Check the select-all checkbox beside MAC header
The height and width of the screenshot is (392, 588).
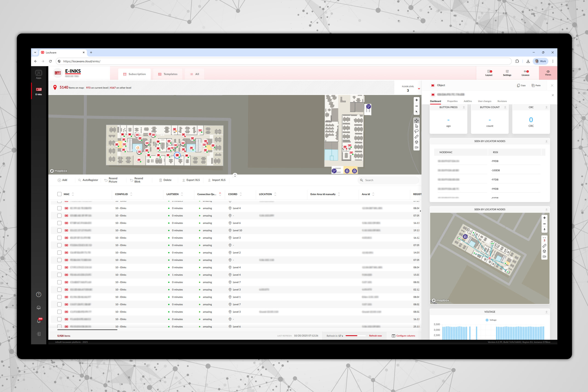pos(59,194)
